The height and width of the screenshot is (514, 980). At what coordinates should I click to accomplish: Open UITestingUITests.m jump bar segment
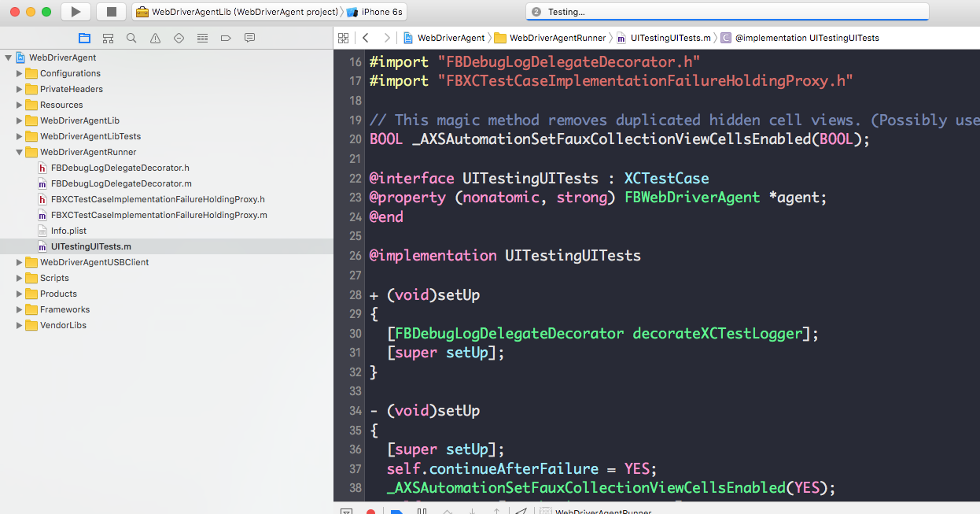[663, 38]
